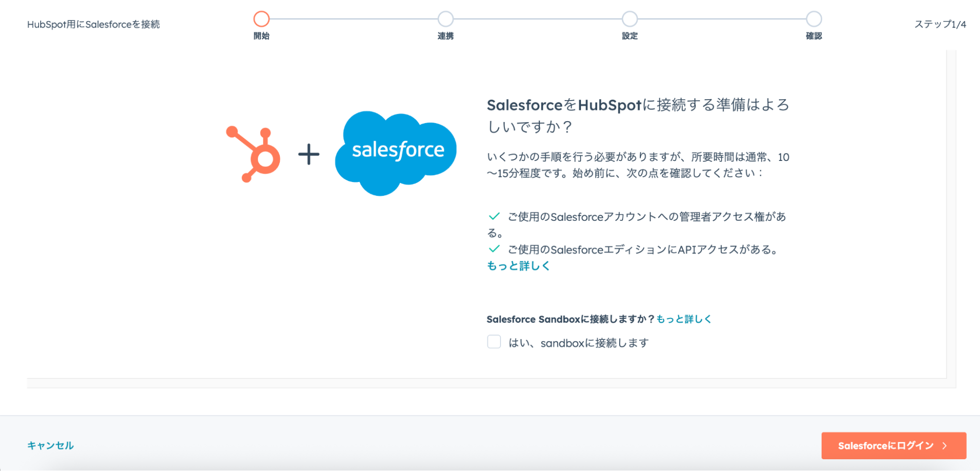Screen dimensions: 980x471
Task: Open もっと詳しく link beside the Salesforce Sandbox question
Action: point(683,319)
